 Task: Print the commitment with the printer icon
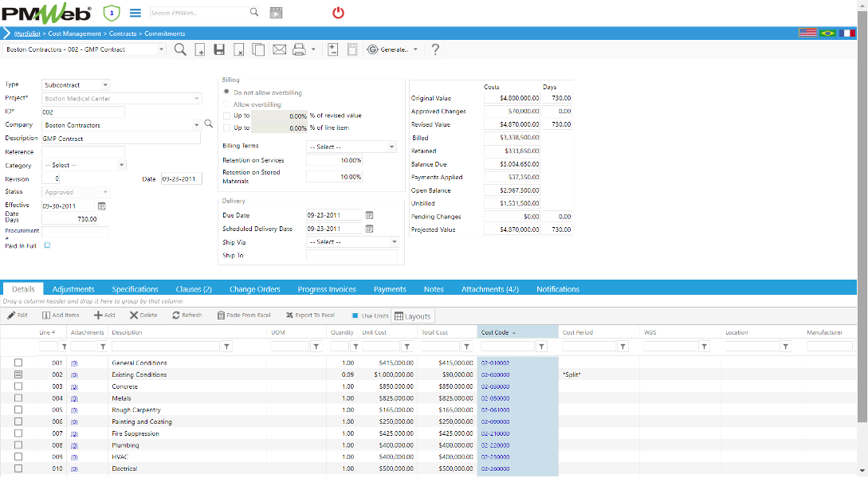299,49
